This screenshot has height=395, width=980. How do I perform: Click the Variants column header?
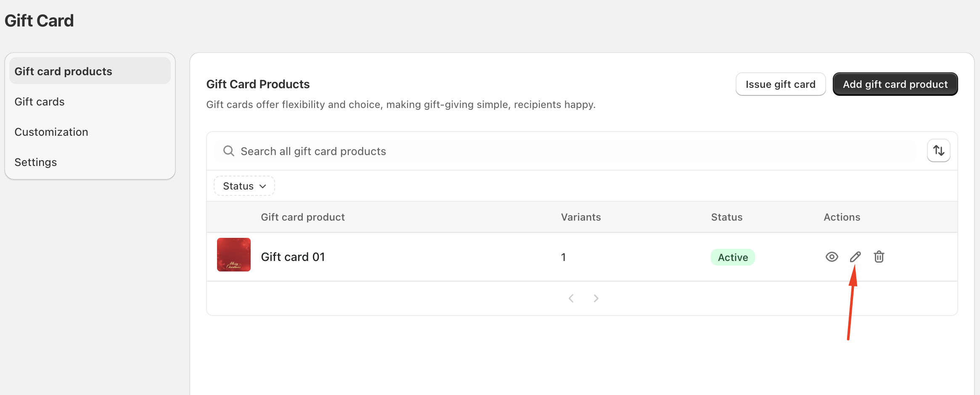point(580,217)
